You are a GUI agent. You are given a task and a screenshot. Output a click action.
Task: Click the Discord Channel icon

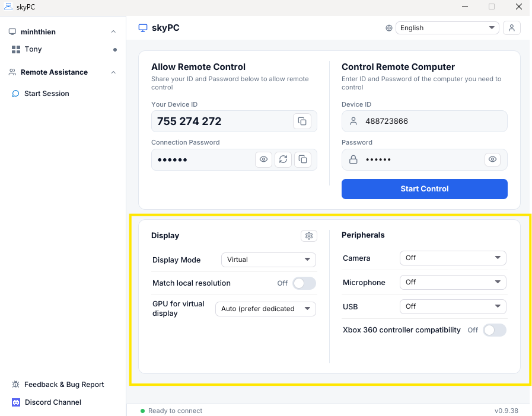coord(16,402)
